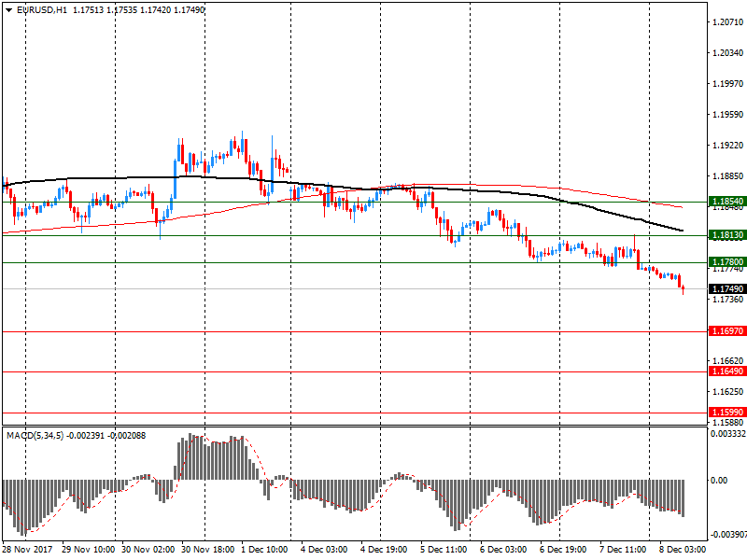Select the 1.16970 red price level label
The width and height of the screenshot is (747, 560).
pyautogui.click(x=726, y=331)
